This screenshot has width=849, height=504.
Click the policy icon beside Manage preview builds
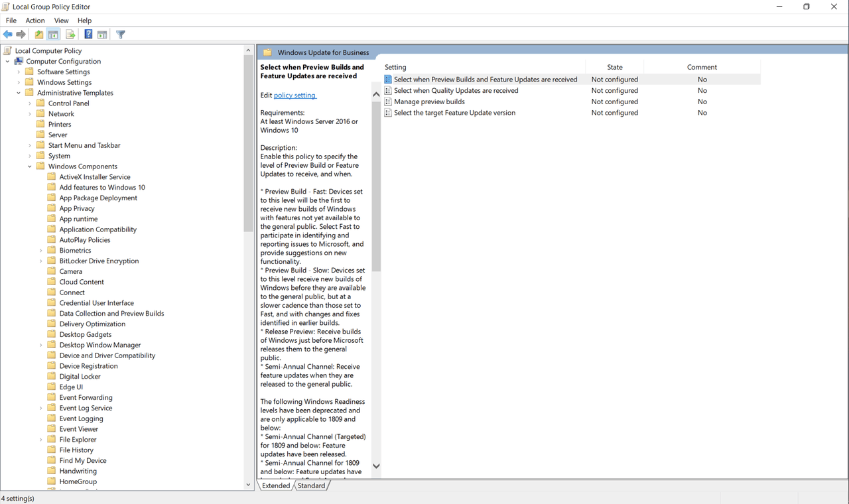pos(388,101)
